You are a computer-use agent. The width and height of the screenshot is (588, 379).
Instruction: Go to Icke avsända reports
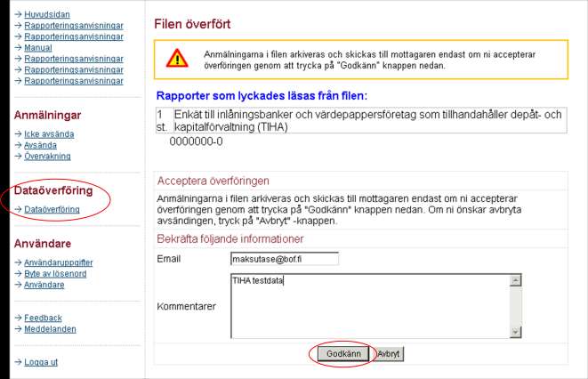[49, 133]
